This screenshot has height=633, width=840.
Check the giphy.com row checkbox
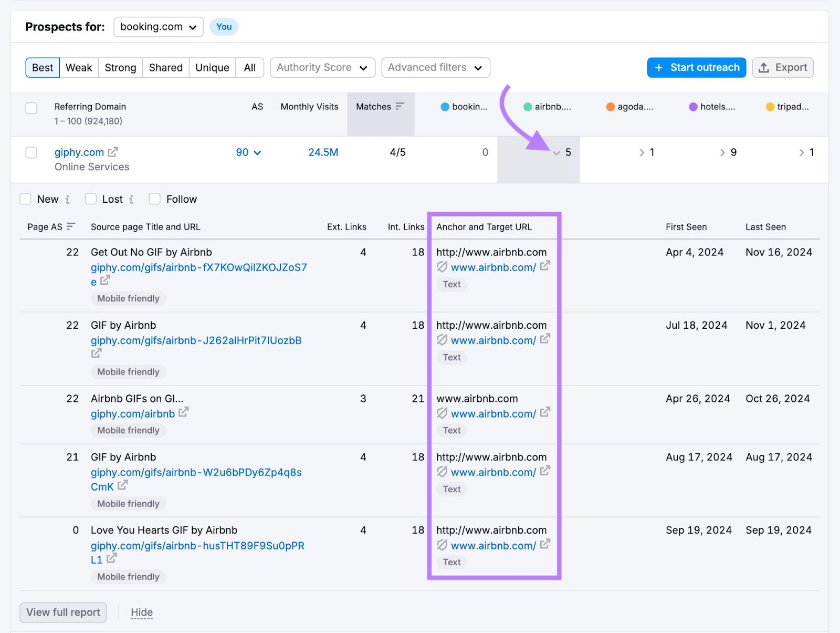point(31,152)
